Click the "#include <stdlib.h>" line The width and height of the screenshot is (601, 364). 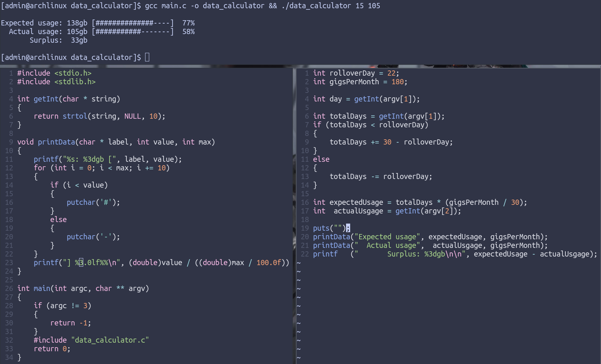click(56, 82)
